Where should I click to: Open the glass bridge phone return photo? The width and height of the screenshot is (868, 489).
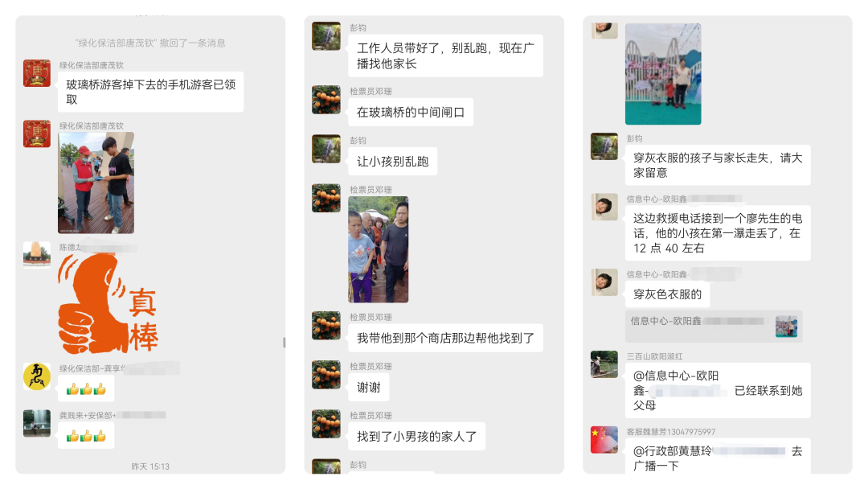click(96, 183)
